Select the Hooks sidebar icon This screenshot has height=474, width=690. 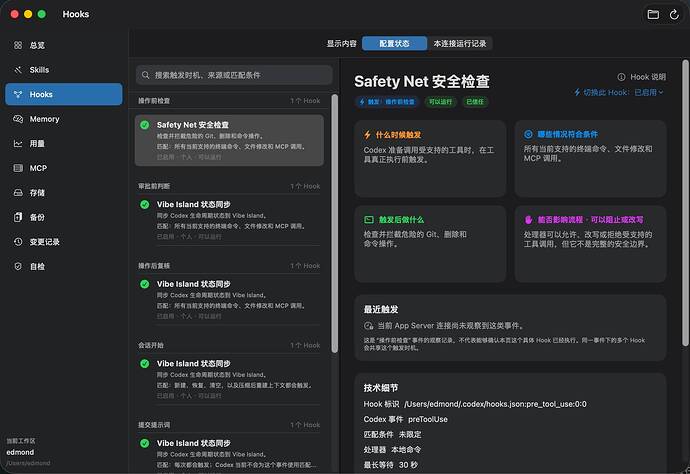click(x=18, y=95)
